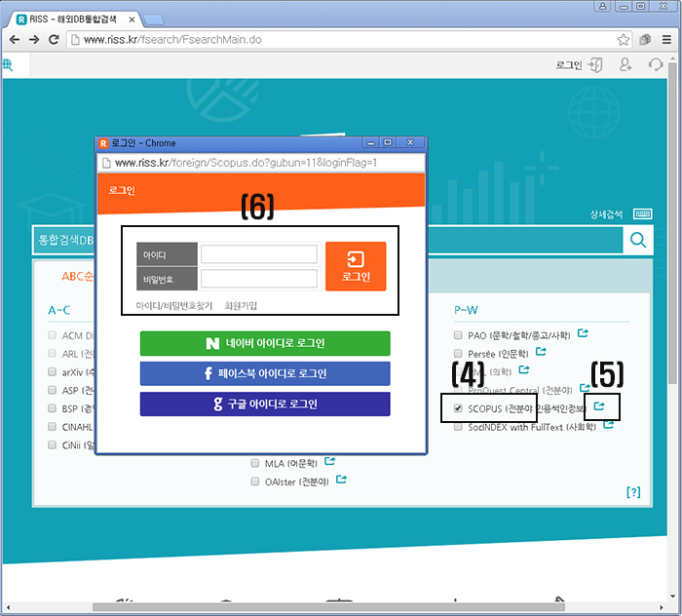The width and height of the screenshot is (682, 616).
Task: Check the MLA (어문학) checkbox
Action: (255, 463)
